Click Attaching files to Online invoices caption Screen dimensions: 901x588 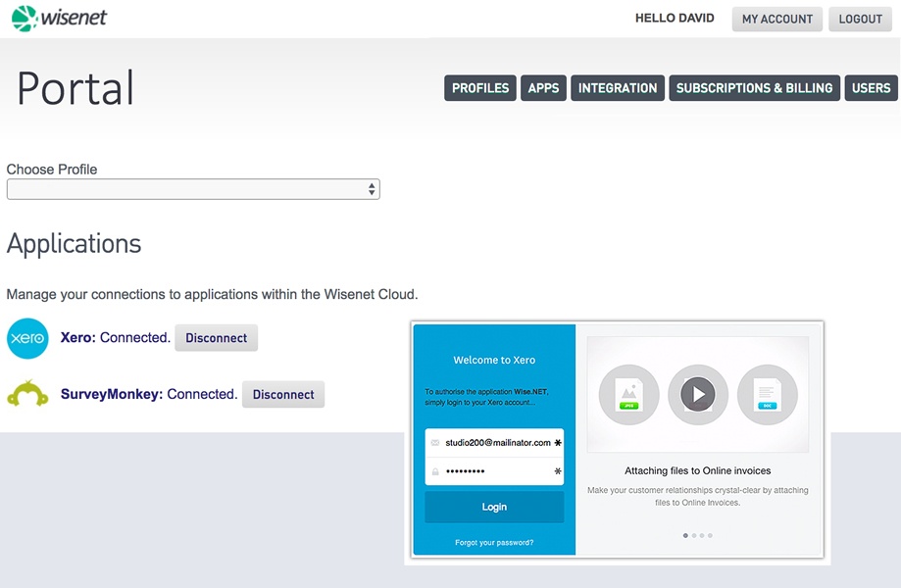(698, 470)
